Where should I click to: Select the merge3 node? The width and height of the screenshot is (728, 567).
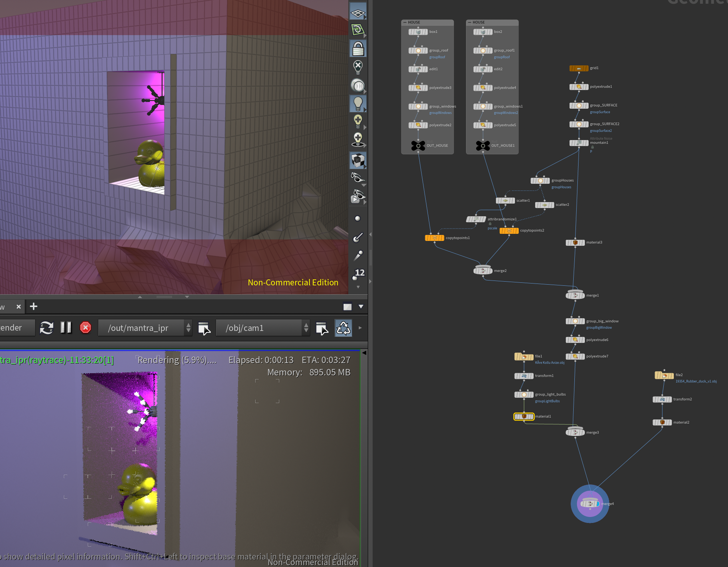(x=575, y=433)
